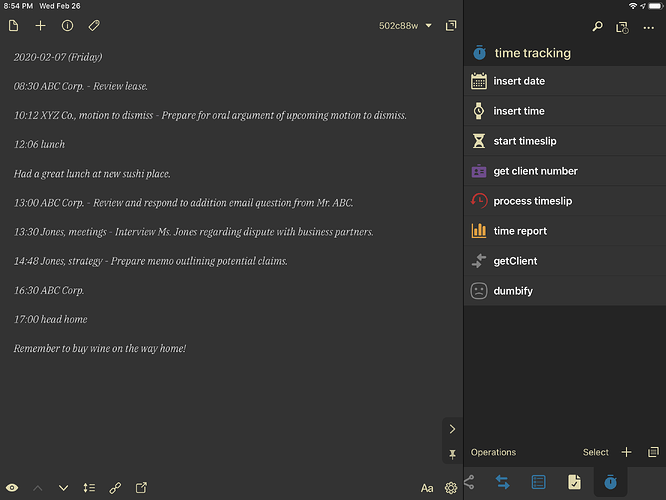Screen dimensions: 666x500
Task: Switch to the blue arrows actions tab
Action: point(502,482)
